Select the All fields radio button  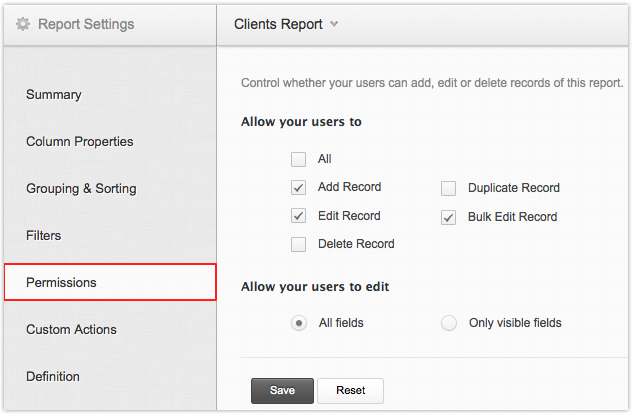[298, 323]
